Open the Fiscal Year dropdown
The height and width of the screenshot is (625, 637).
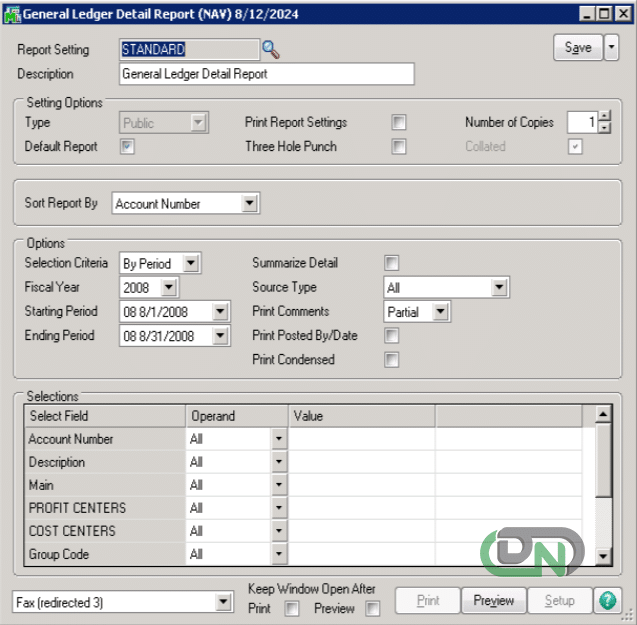click(x=169, y=287)
